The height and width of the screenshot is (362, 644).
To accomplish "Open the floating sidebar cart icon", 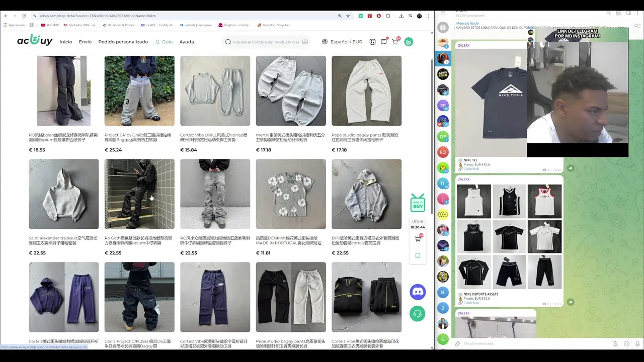I will pos(418,239).
